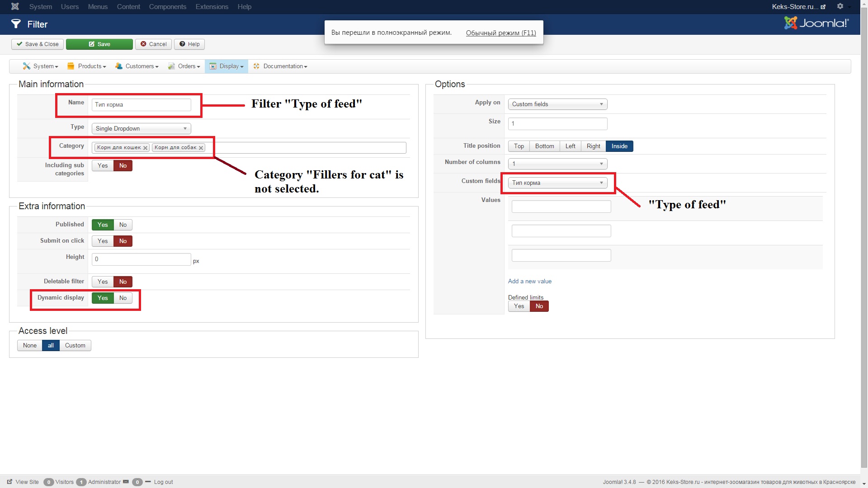Screen dimensions: 868x488
Task: Open the Extensions menu in the top bar
Action: click(212, 6)
